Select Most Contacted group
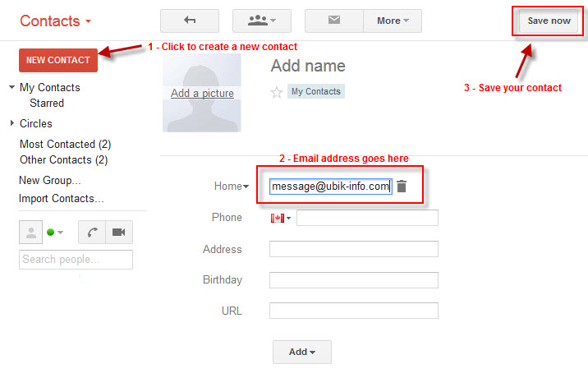 [65, 145]
